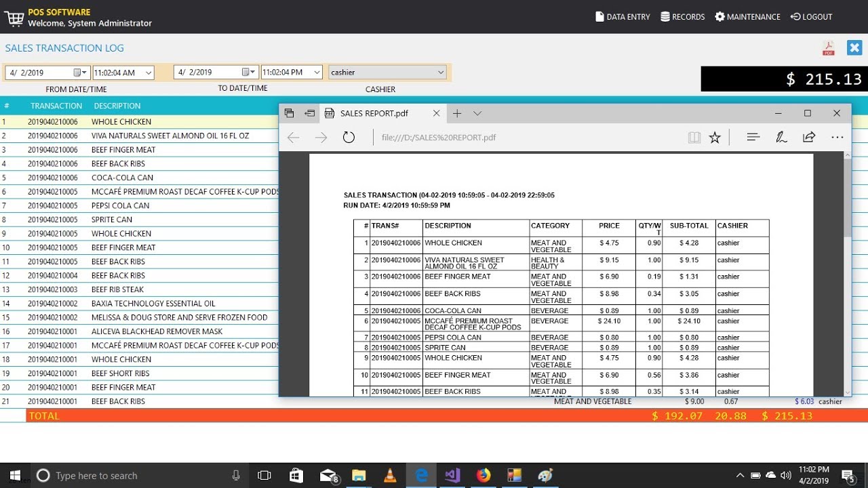Open the cashier filter combo box
Image resolution: width=868 pixels, height=488 pixels.
387,72
